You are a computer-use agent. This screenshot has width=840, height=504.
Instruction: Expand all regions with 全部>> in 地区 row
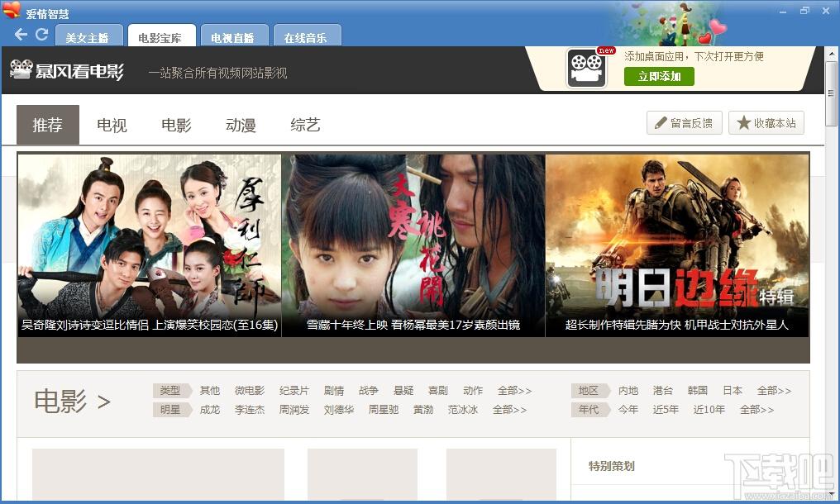tap(774, 391)
